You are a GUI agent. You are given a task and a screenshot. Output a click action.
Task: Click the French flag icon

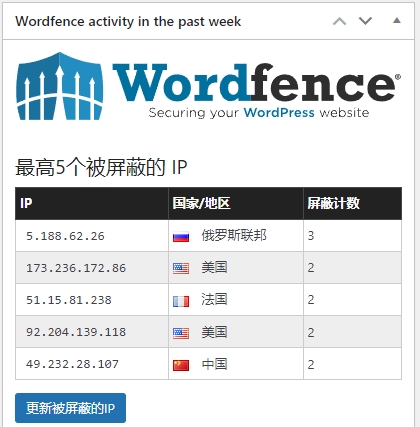point(181,301)
